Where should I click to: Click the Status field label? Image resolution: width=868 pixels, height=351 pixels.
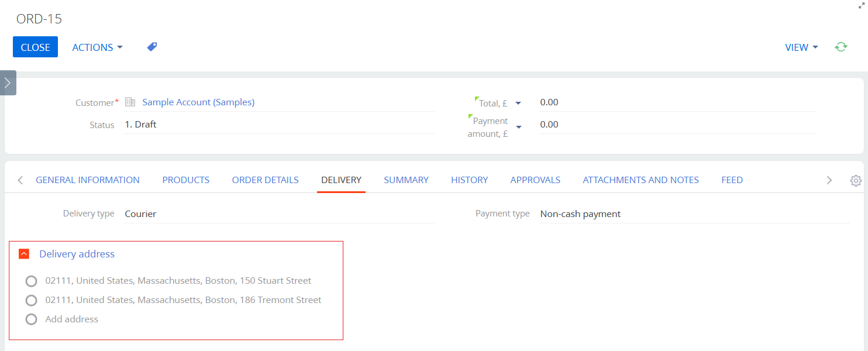coord(102,125)
